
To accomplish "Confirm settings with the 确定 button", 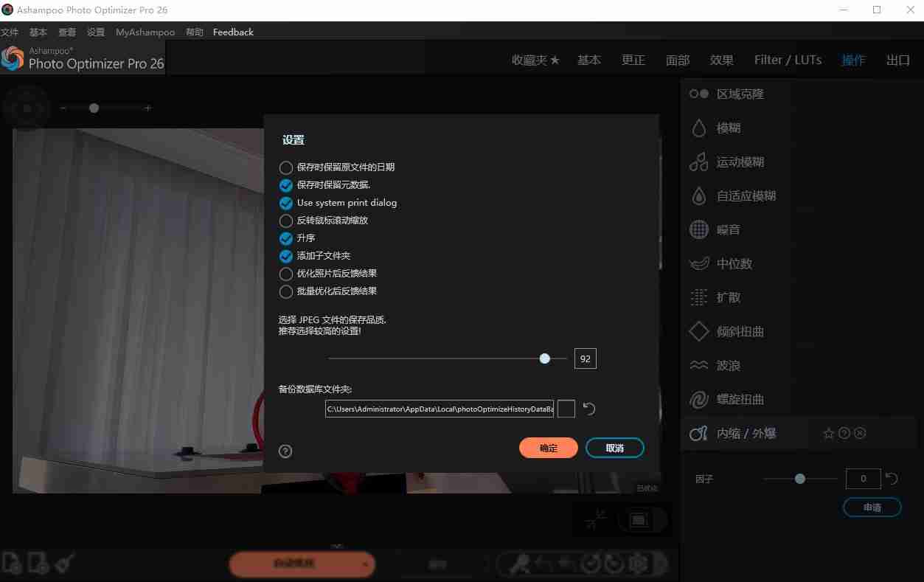I will pyautogui.click(x=548, y=448).
